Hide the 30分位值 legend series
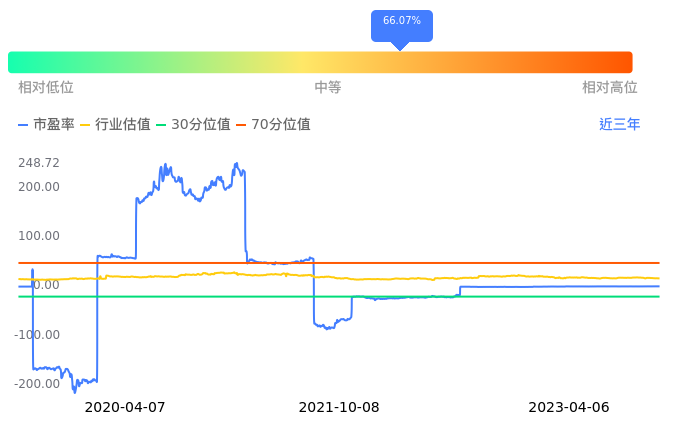Image resolution: width=686 pixels, height=442 pixels. click(193, 125)
